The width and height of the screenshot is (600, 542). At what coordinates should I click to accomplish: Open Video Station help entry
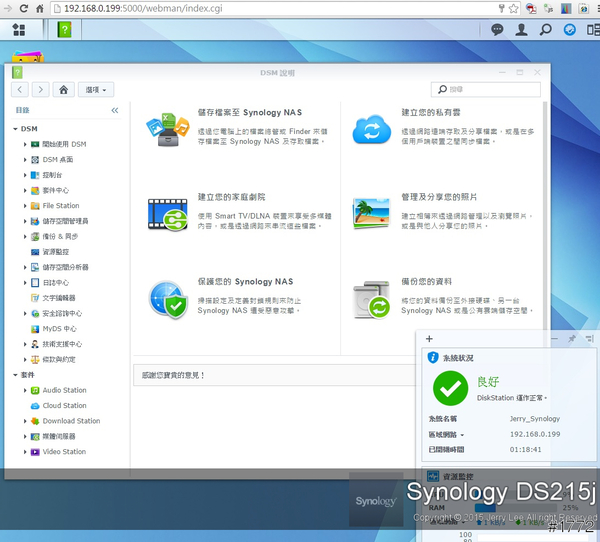pos(64,452)
